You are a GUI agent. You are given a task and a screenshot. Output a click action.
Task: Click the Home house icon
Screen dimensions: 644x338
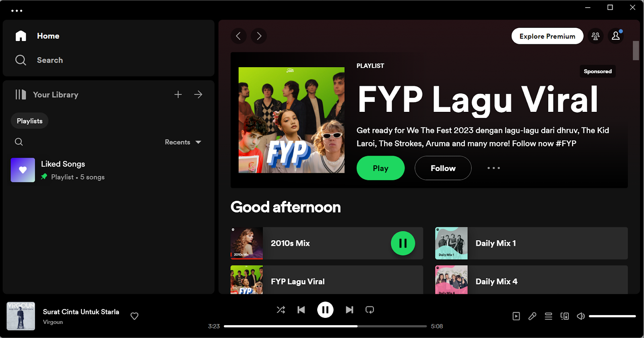tap(21, 36)
